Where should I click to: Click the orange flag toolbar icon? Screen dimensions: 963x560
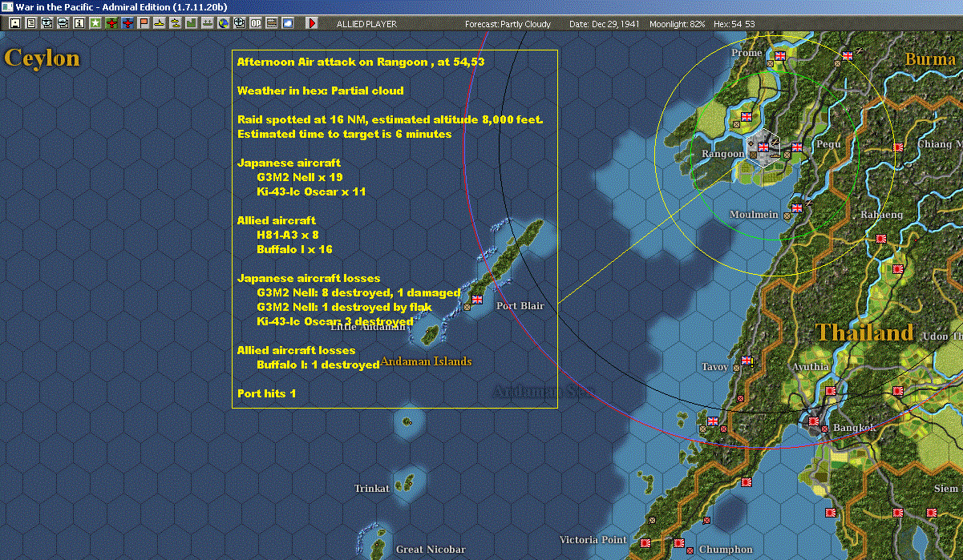144,23
